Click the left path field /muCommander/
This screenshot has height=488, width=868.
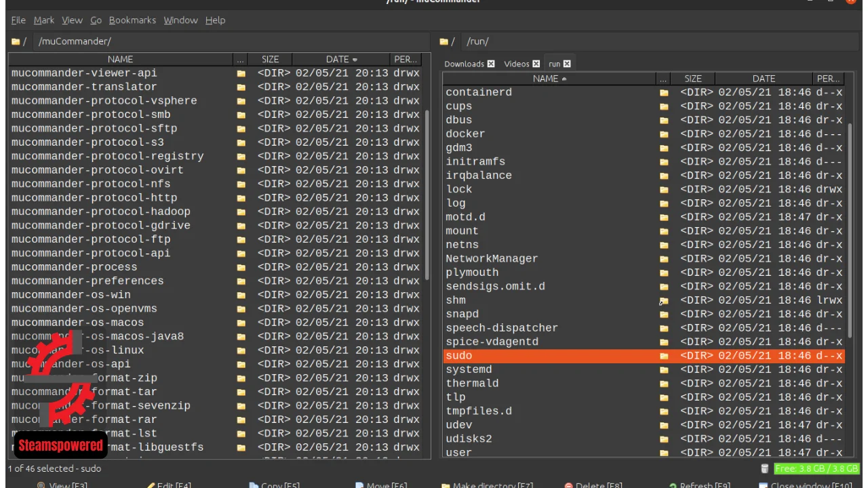(231, 41)
